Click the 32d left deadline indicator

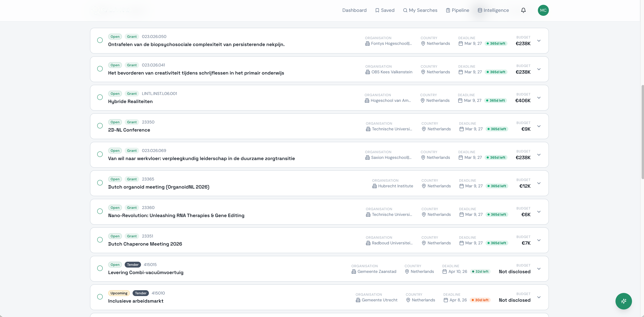(x=480, y=271)
